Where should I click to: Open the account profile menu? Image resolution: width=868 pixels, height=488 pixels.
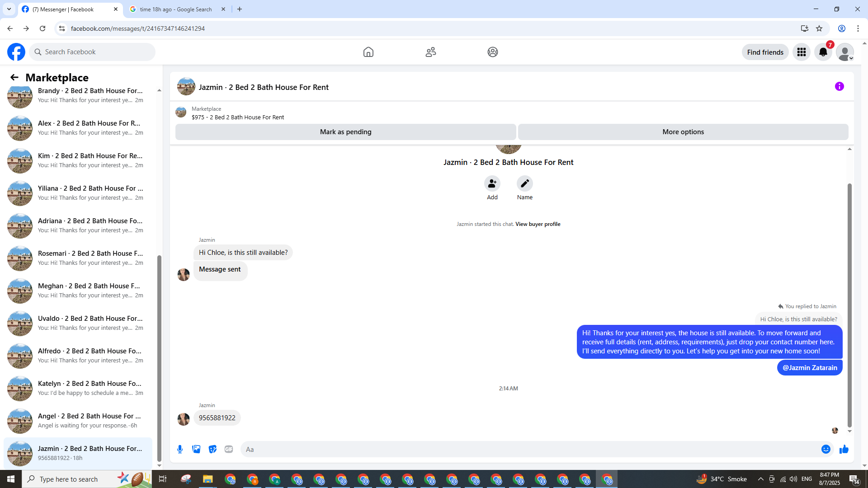click(x=845, y=52)
